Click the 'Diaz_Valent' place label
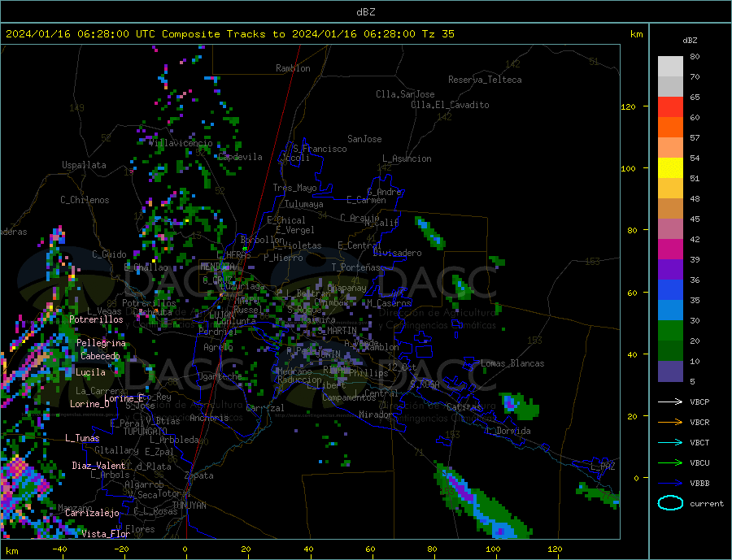Viewport: 732px width, 560px height. 98,465
